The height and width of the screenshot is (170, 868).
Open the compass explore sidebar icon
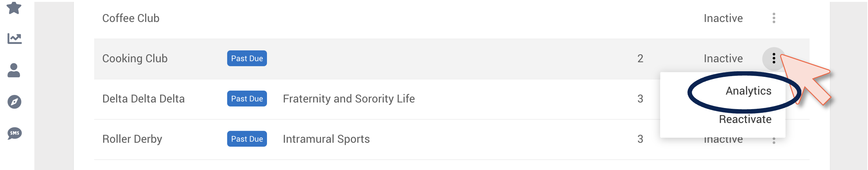pos(14,102)
